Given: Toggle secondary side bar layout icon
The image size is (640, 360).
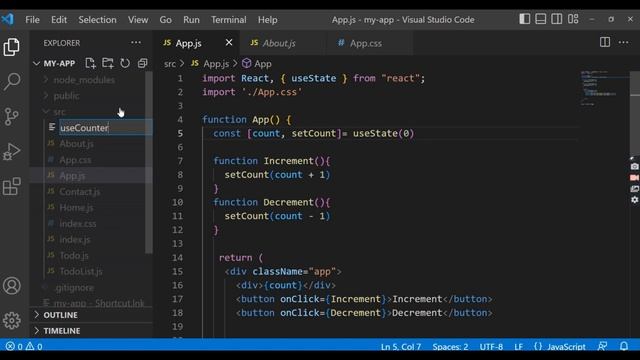Looking at the screenshot, I should click(x=556, y=19).
